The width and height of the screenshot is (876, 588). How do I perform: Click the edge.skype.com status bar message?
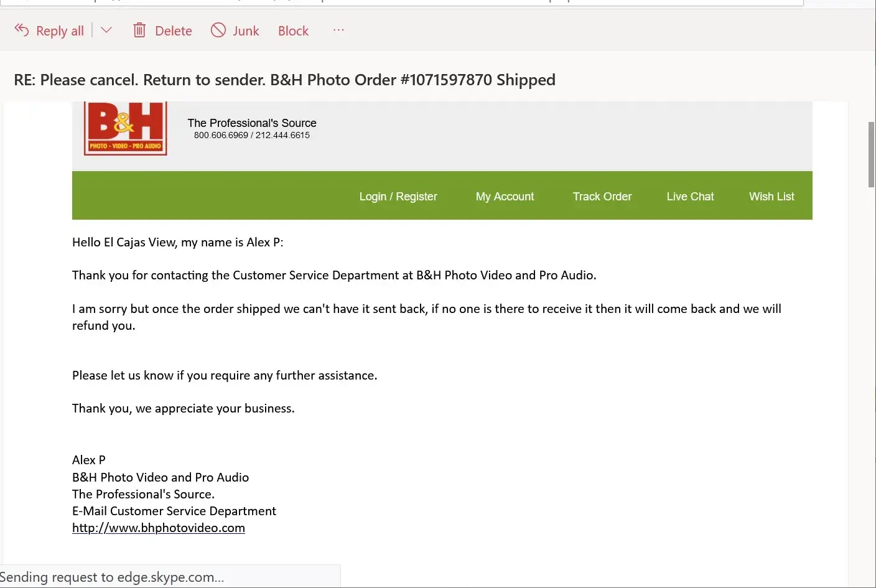[x=112, y=577]
